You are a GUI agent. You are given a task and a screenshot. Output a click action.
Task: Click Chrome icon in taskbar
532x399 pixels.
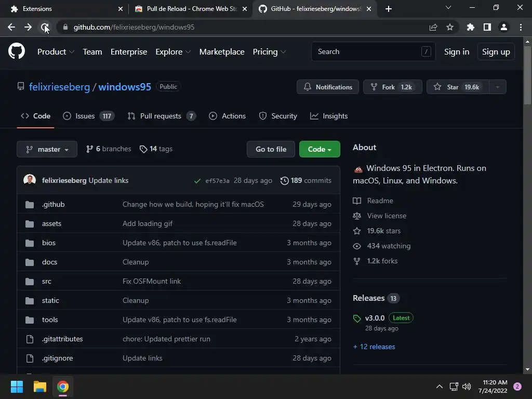(x=63, y=387)
